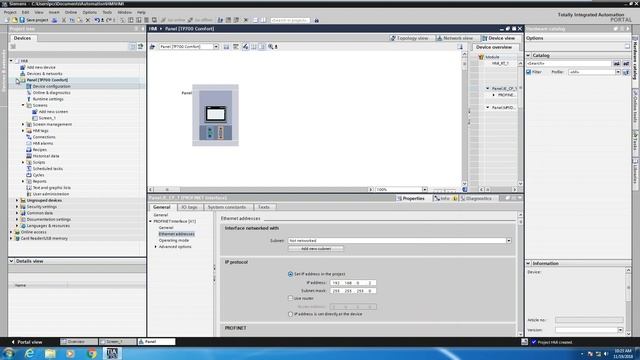The height and width of the screenshot is (360, 640).
Task: Expand Advanced options in properties navigation
Action: (x=156, y=247)
